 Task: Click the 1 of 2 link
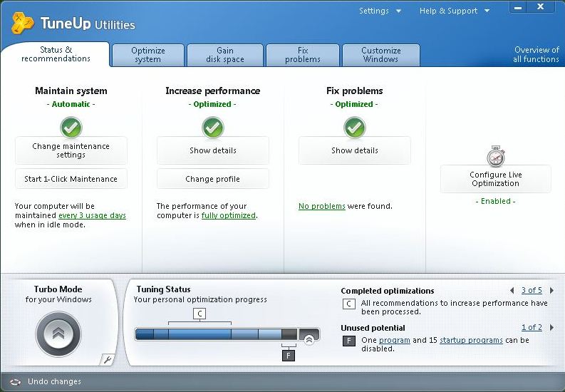pos(532,328)
